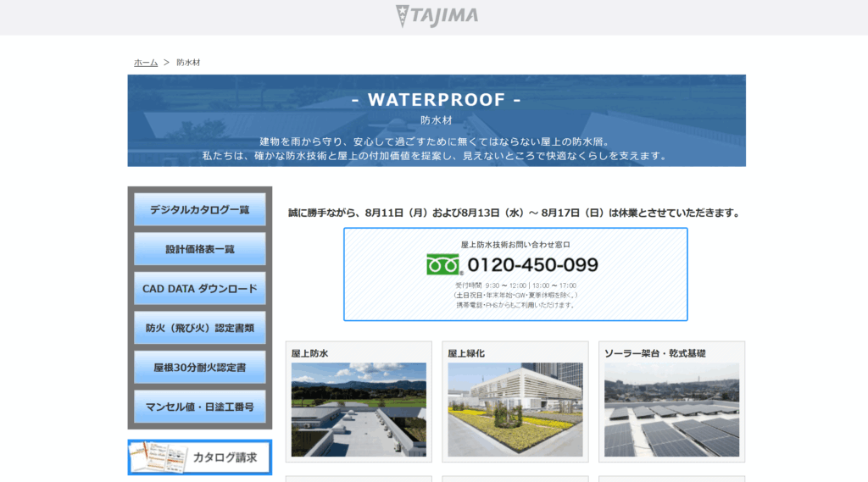Viewport: 868px width, 482px height.
Task: Open the ソーラー架台・乾式基礎 solar panel photo
Action: [x=671, y=410]
